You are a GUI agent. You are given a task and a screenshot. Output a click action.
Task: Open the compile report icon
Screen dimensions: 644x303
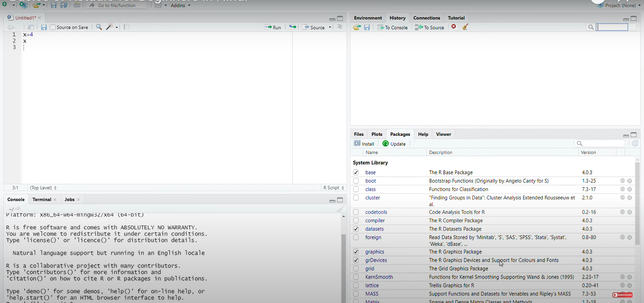pos(126,27)
